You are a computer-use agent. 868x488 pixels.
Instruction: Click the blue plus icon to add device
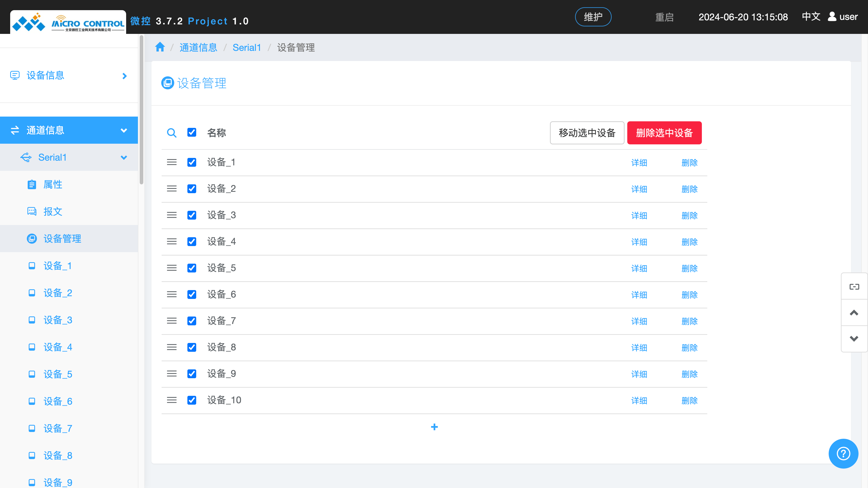pos(434,427)
